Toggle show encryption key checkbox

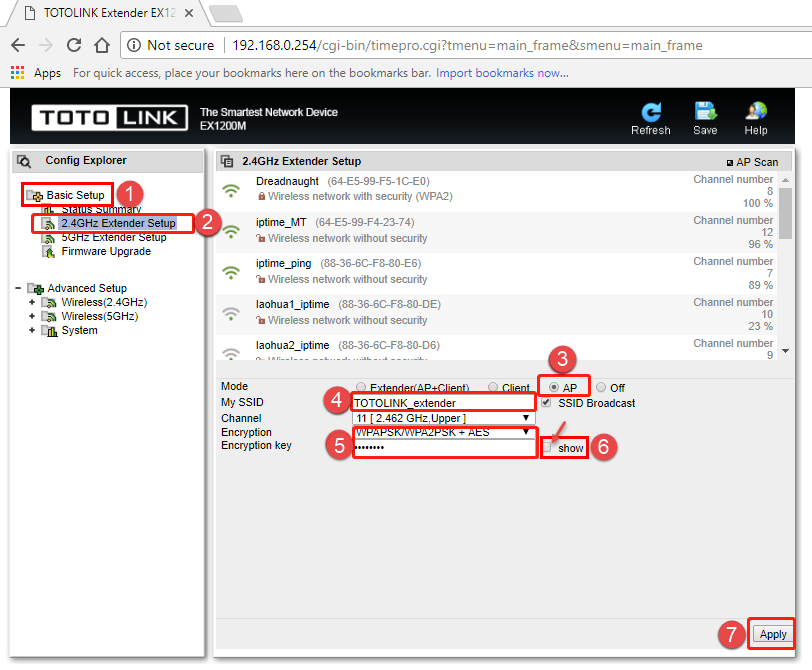click(x=547, y=447)
